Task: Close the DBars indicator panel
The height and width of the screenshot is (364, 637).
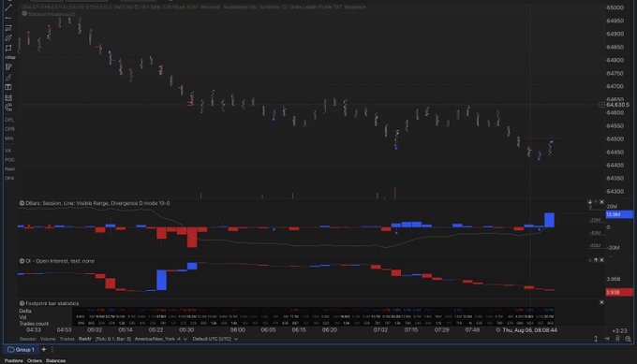Action: point(601,202)
